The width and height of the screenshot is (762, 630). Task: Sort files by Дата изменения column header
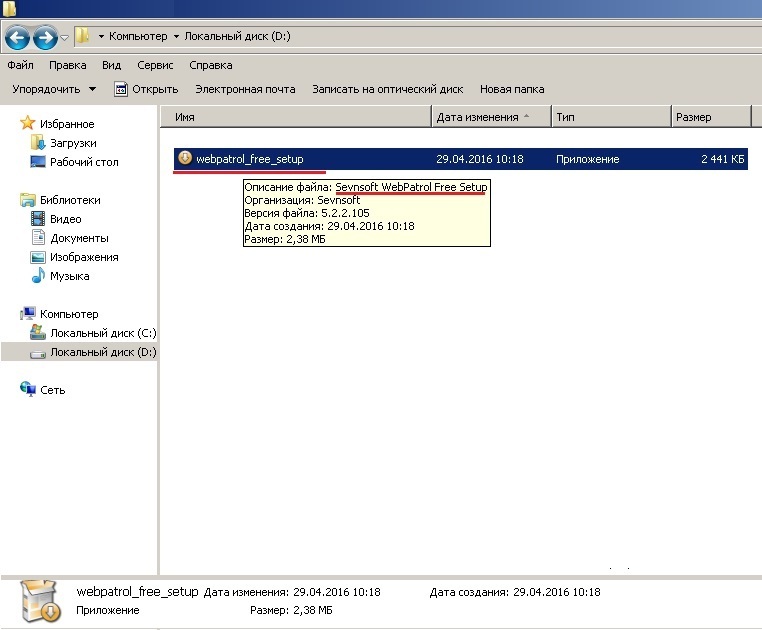(477, 117)
